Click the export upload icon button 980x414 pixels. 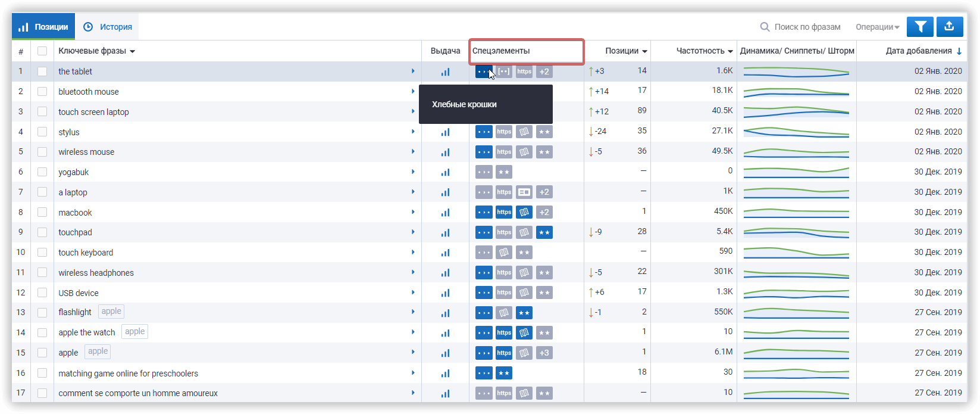(x=949, y=27)
